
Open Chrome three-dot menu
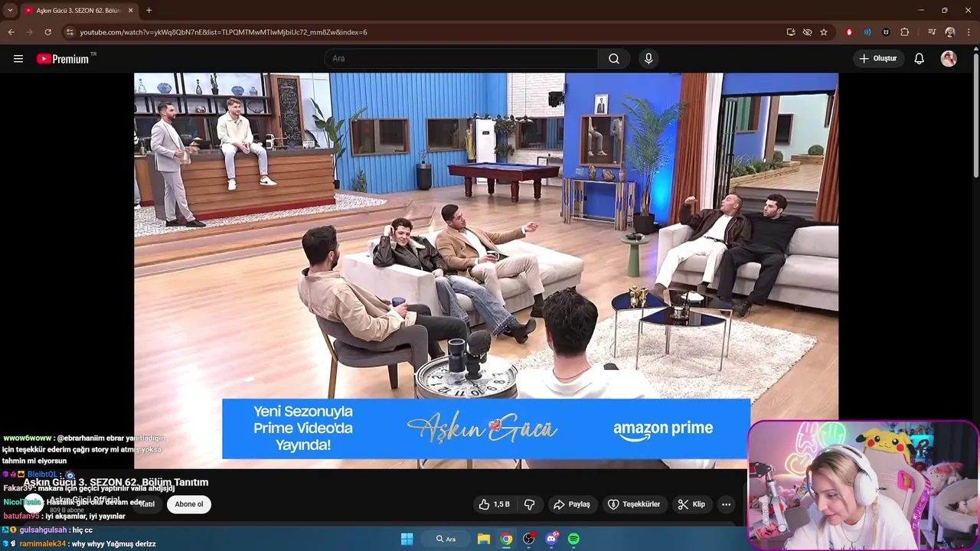(x=969, y=32)
